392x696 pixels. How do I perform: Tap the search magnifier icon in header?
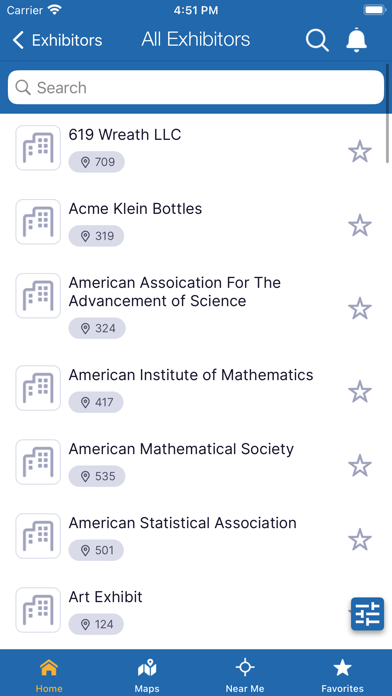(x=317, y=40)
